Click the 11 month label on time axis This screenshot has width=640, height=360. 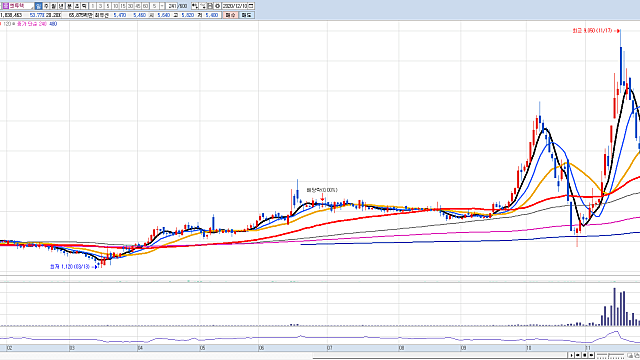588,348
